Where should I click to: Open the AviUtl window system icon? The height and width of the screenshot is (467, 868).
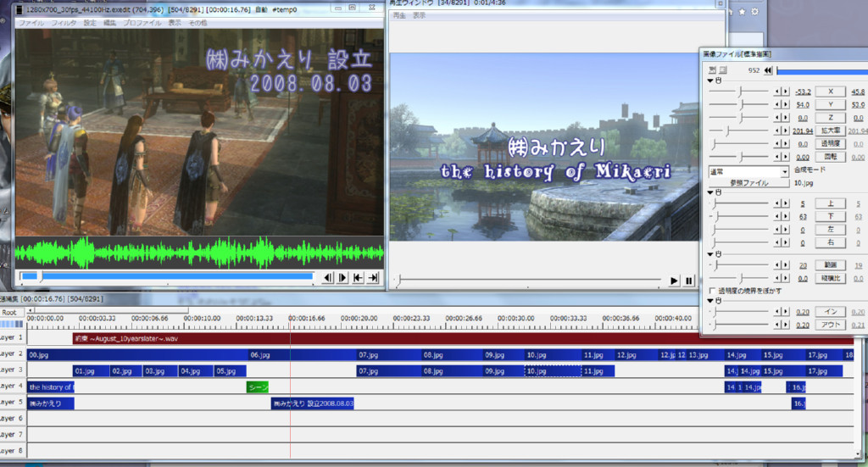click(x=19, y=9)
